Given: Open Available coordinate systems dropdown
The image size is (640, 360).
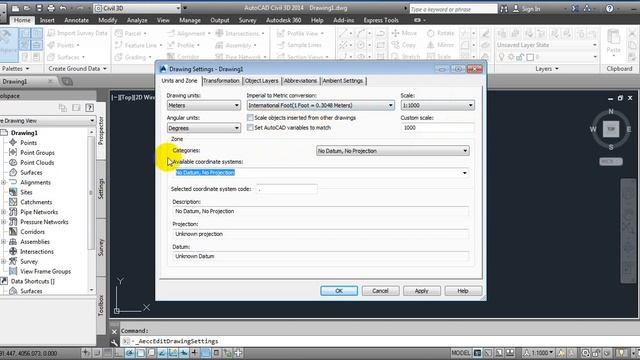Looking at the screenshot, I should 321,173.
